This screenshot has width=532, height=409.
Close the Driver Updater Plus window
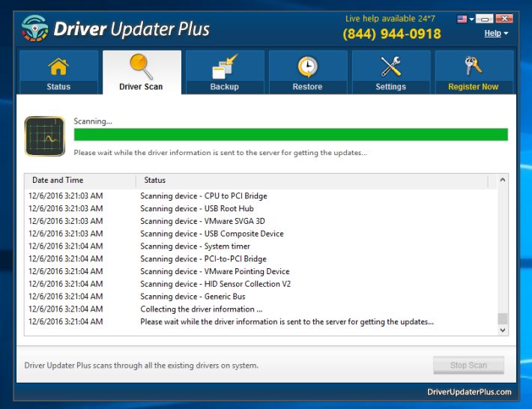[504, 19]
